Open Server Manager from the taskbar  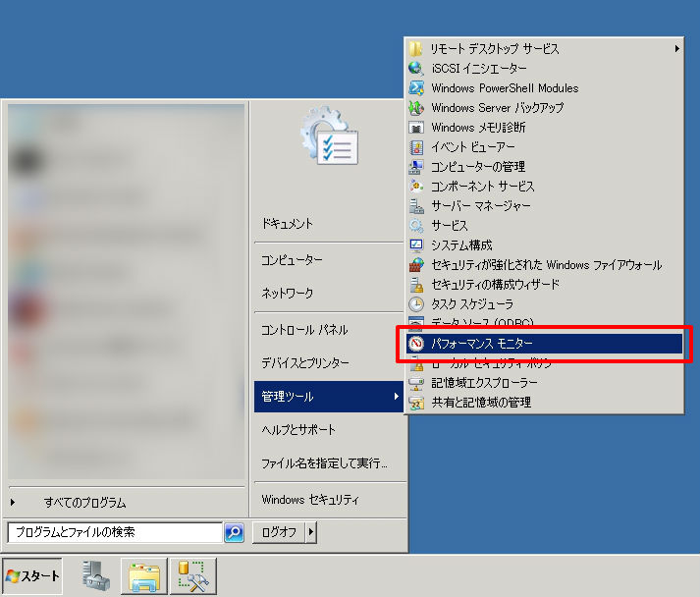coord(96,576)
